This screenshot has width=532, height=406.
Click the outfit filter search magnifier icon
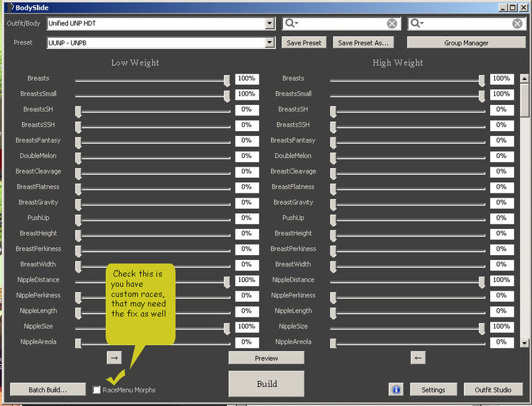tap(291, 23)
